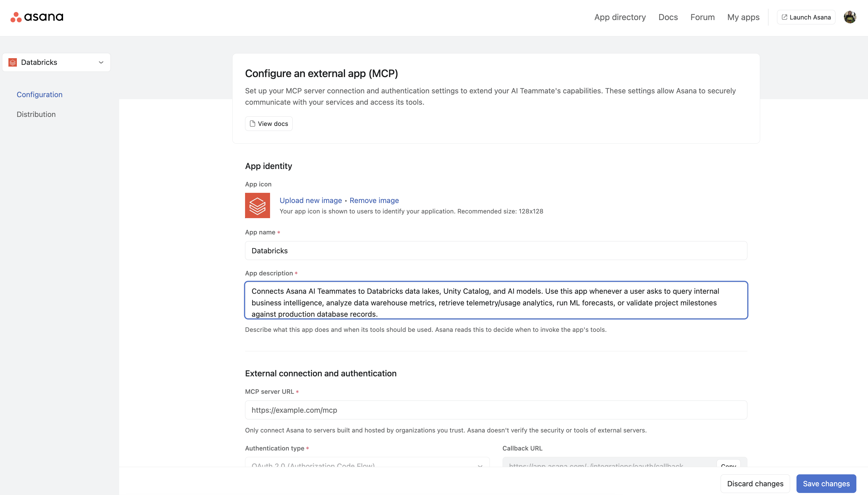Click the 'Describe what this app does' helper text

coord(426,330)
